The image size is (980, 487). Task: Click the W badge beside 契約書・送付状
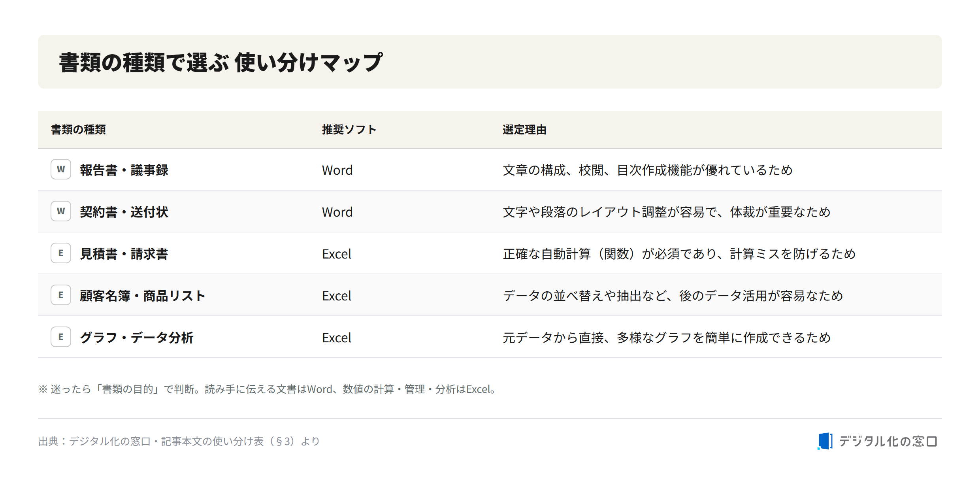61,211
